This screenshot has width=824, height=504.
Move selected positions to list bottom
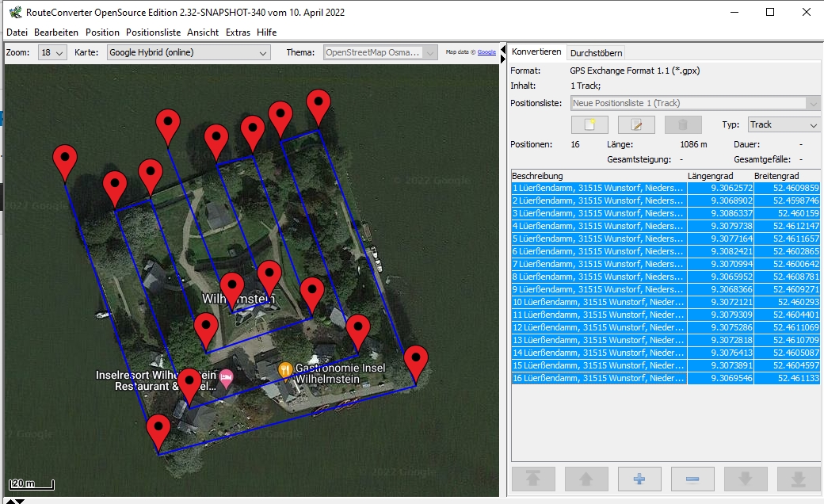coord(798,479)
